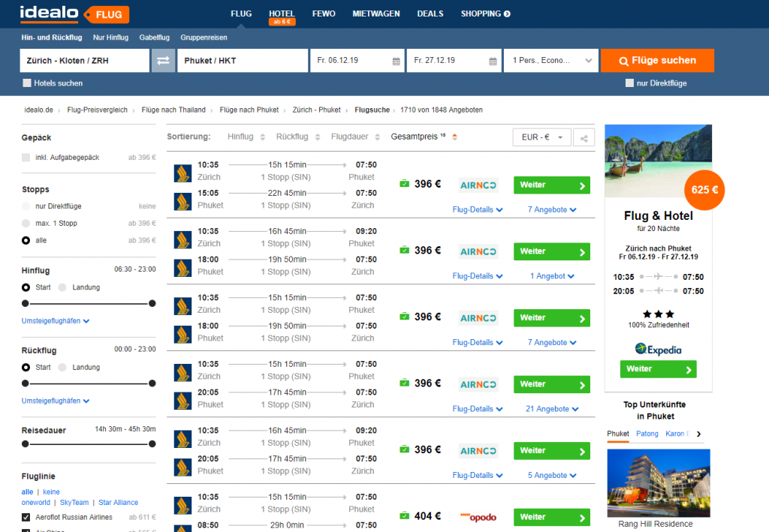This screenshot has height=532, width=769.
Task: Click the Opodo logo on the 404 € offer
Action: (x=478, y=517)
